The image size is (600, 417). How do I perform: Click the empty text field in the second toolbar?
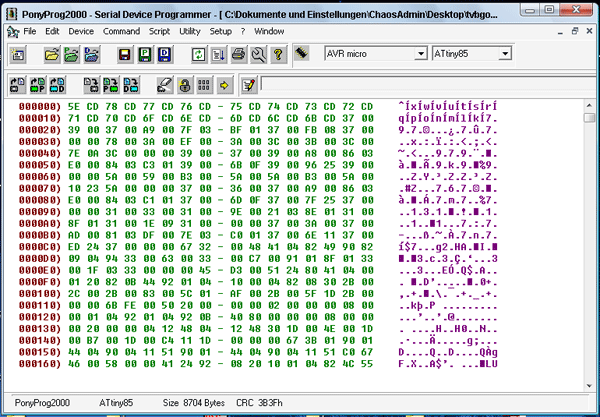tap(429, 83)
